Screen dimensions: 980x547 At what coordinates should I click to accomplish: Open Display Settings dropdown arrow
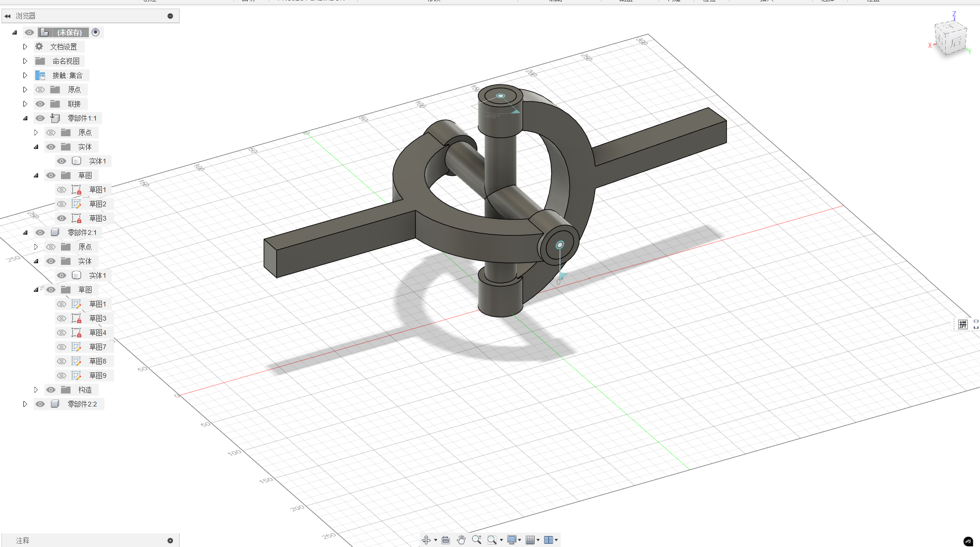pos(519,540)
